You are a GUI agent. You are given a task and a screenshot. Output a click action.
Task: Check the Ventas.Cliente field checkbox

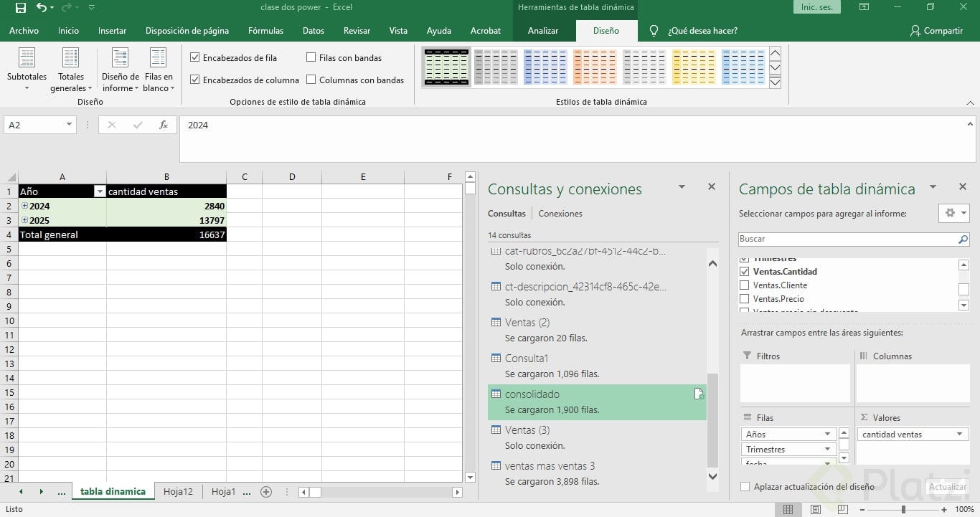tap(744, 285)
